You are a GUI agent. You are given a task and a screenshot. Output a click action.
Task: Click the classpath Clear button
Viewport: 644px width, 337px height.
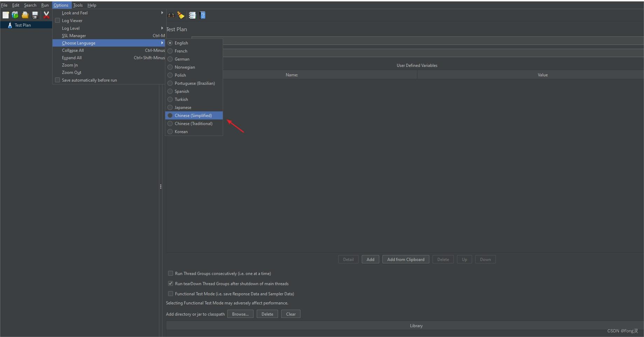pyautogui.click(x=291, y=314)
